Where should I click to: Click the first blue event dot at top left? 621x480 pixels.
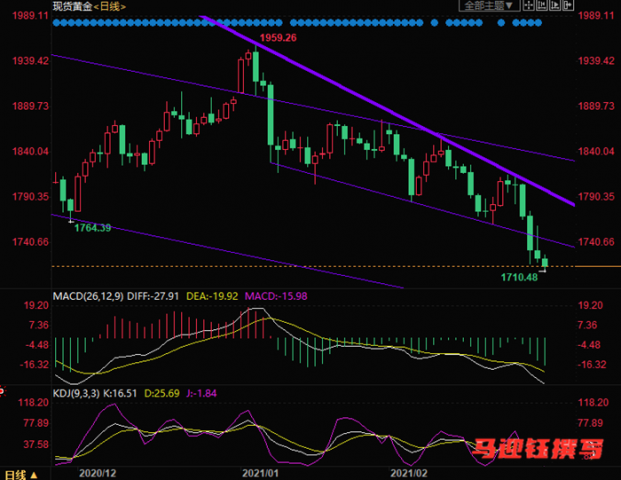56,23
